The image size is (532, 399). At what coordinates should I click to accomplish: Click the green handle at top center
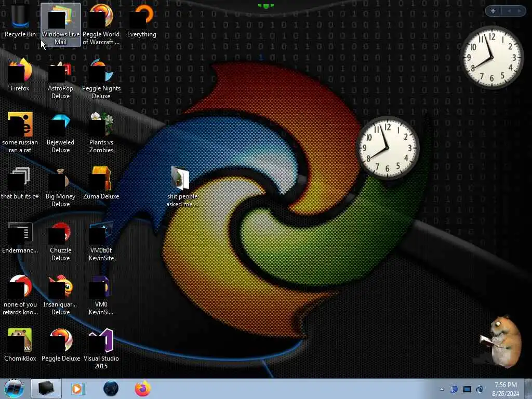click(265, 6)
